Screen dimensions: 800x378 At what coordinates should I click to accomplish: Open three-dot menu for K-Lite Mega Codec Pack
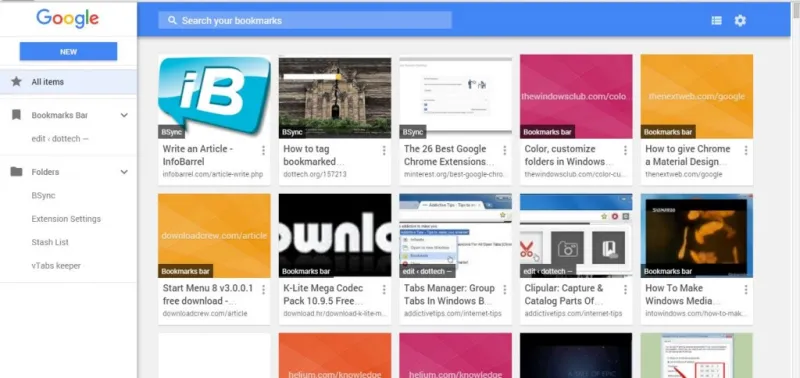tap(384, 289)
